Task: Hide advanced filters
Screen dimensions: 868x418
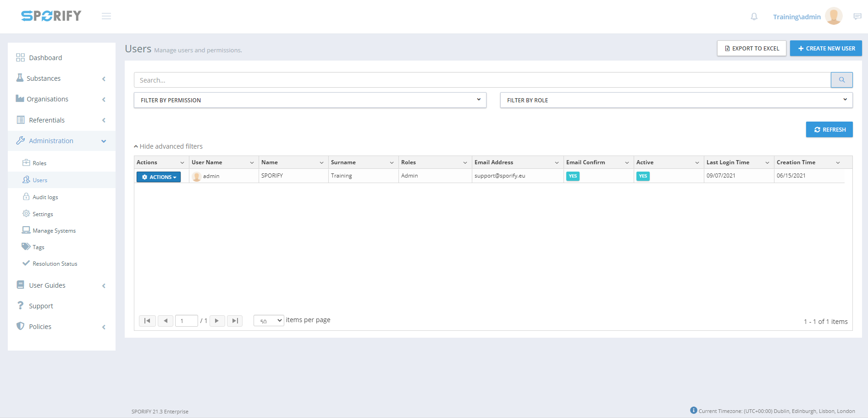Action: coord(168,146)
